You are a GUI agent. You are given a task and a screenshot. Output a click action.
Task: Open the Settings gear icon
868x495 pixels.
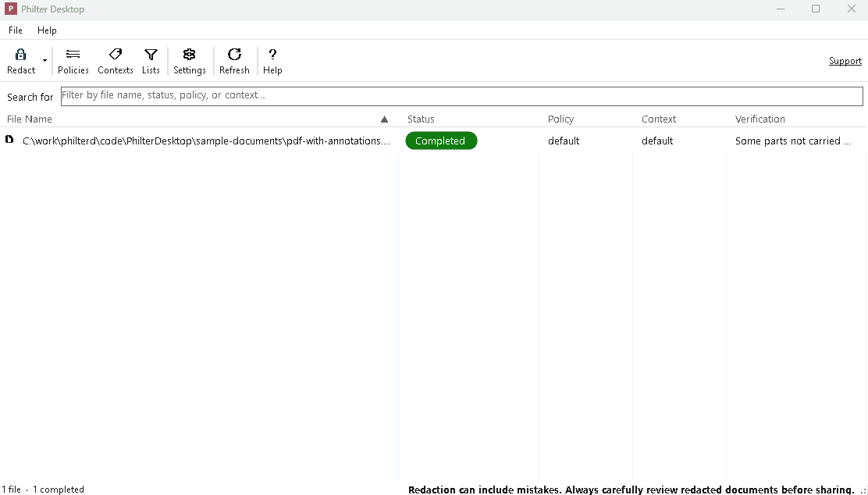190,54
